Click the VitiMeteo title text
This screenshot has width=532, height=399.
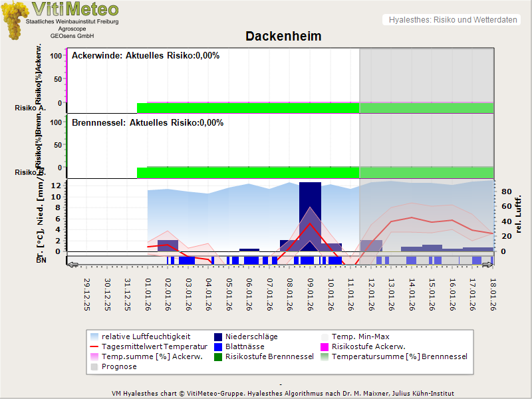tap(75, 9)
